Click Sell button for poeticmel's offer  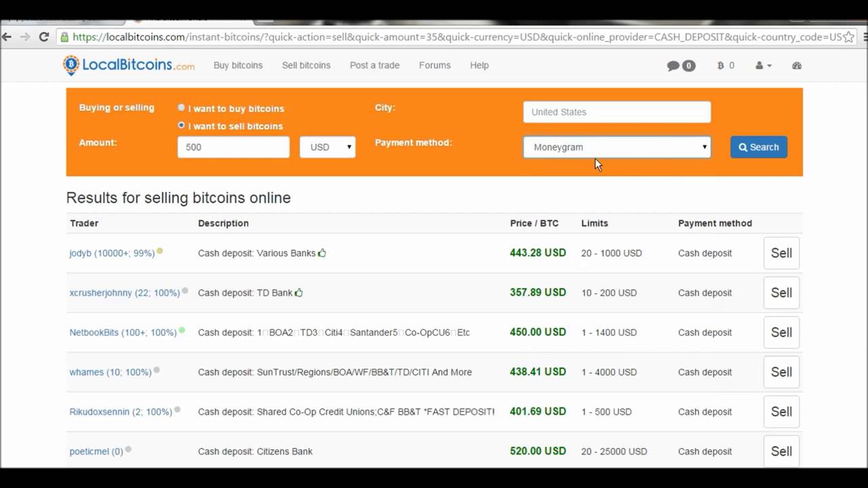click(781, 451)
